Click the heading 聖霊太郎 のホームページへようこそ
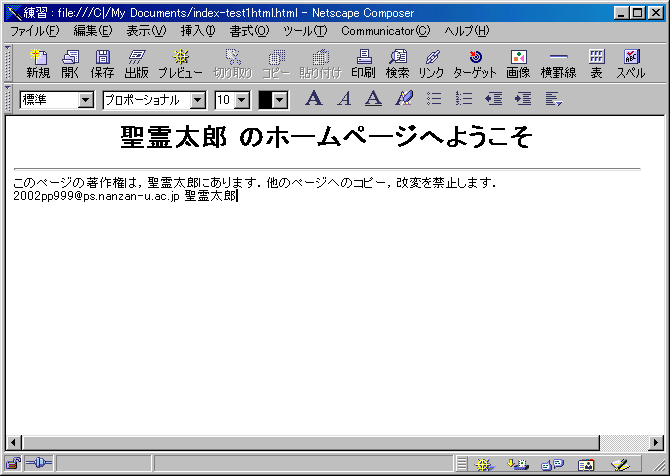The height and width of the screenshot is (476, 670). 326,138
